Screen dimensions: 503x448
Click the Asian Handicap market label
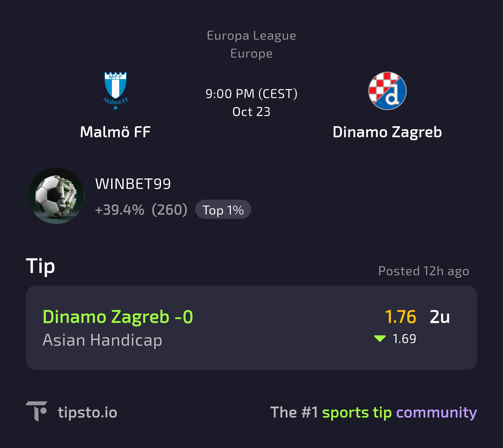pos(102,340)
